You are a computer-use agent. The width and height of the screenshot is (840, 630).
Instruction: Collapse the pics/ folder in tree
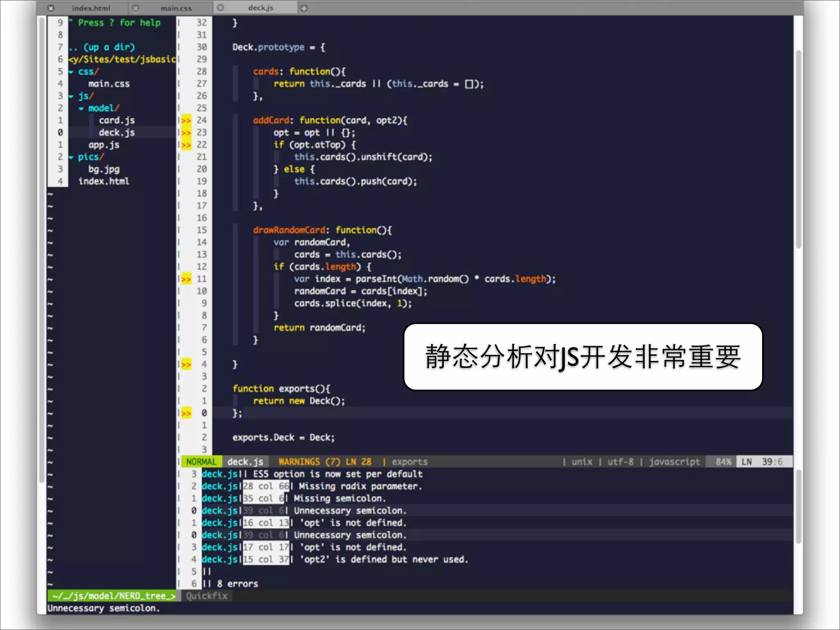[x=71, y=157]
